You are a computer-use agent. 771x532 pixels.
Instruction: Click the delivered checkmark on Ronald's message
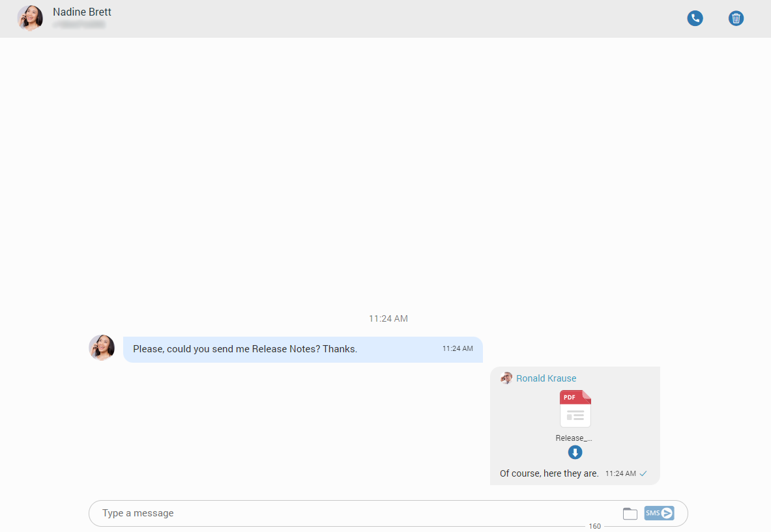coord(644,473)
